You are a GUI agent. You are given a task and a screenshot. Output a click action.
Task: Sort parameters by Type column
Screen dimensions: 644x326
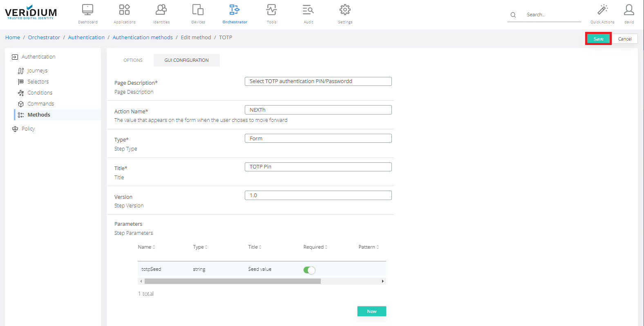(x=200, y=247)
